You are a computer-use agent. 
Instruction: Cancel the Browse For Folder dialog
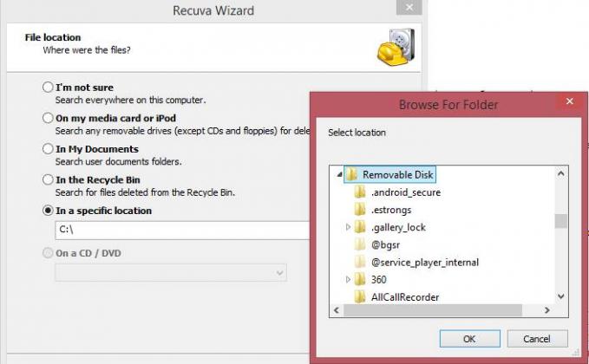536,338
